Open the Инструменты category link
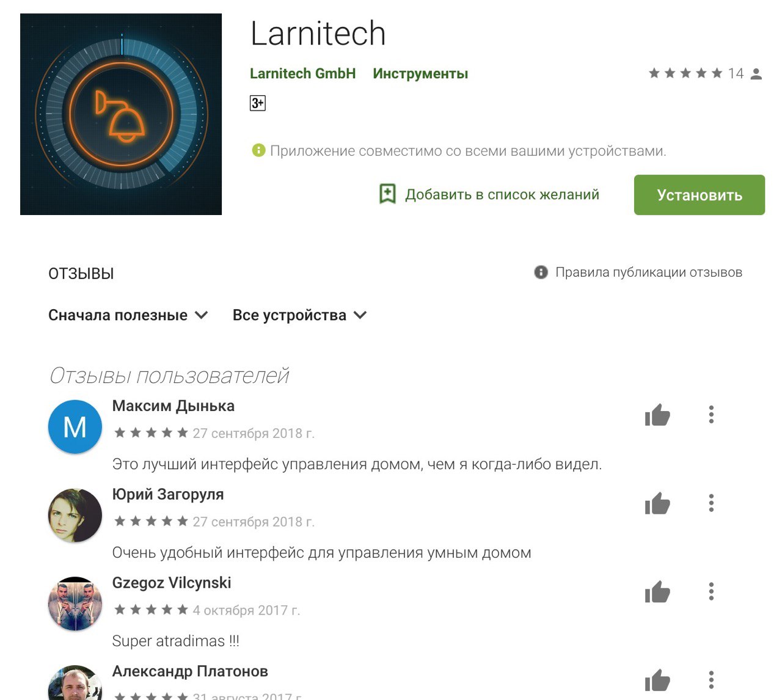 420,73
